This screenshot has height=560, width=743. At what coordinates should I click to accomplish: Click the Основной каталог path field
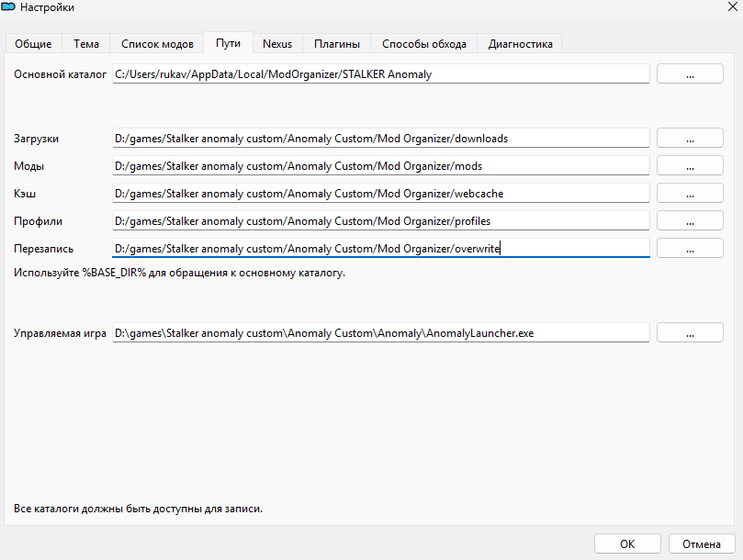[380, 74]
